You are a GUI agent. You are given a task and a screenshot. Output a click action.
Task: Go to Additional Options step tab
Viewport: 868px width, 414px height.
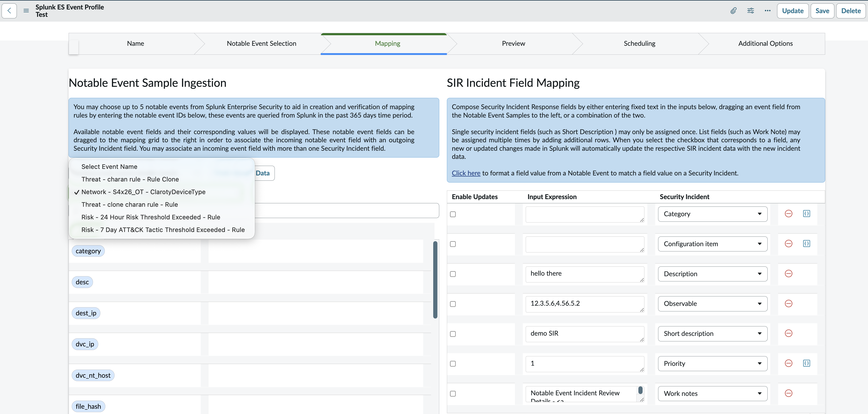click(x=765, y=43)
